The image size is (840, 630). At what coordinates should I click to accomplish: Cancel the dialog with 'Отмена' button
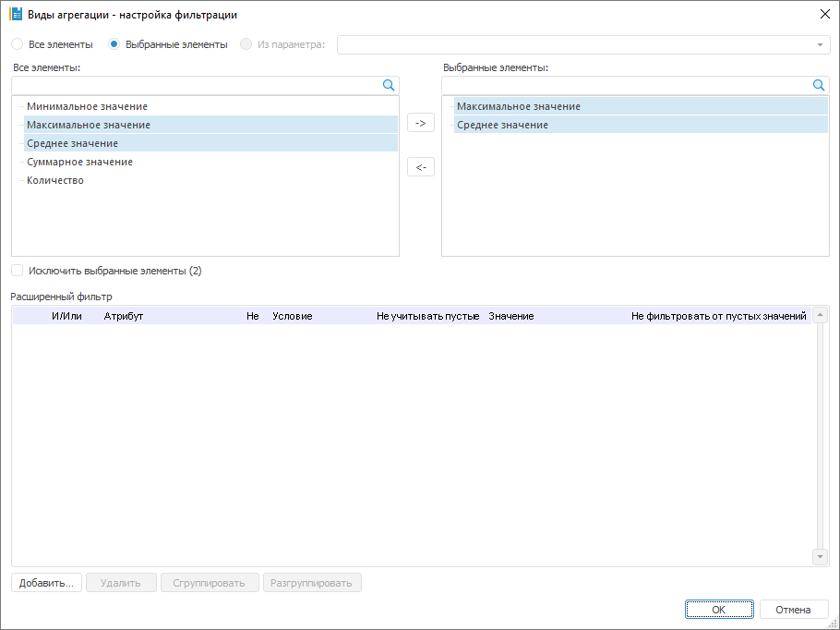[x=793, y=610]
